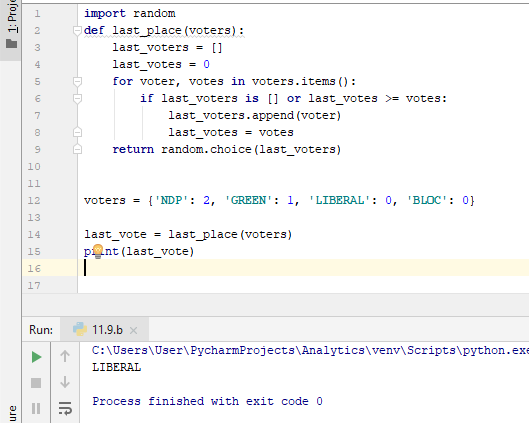Toggle the soft-wrap icon in Run panel
Viewport: 529px width, 423px height.
tap(65, 408)
